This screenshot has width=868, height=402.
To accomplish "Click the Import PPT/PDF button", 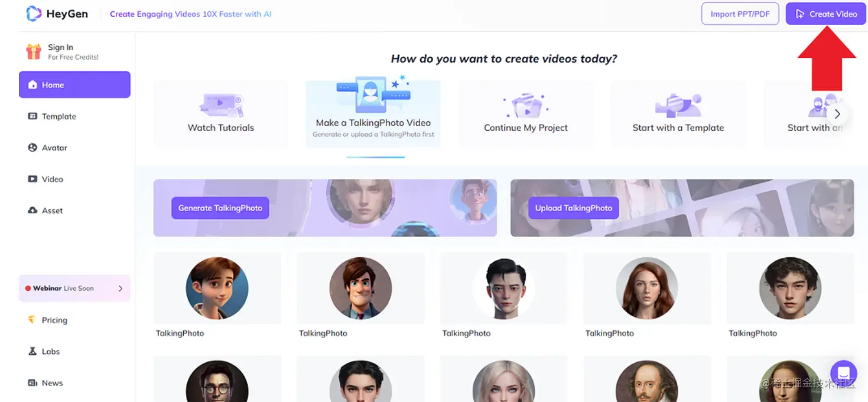I will (x=740, y=14).
